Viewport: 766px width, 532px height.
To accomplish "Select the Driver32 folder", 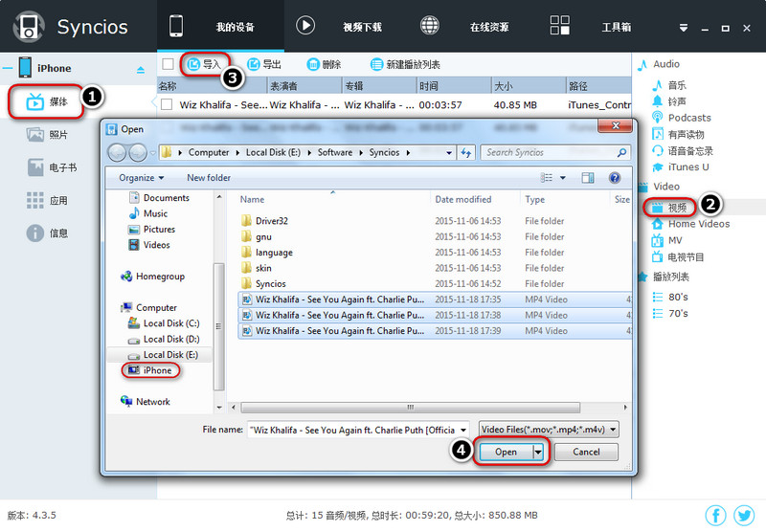I will (264, 221).
